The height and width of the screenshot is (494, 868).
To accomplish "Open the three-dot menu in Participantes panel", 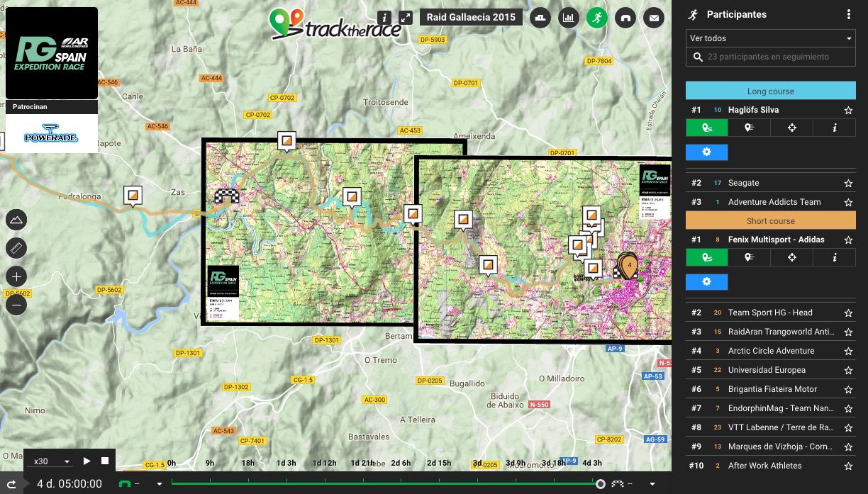I will click(x=849, y=14).
